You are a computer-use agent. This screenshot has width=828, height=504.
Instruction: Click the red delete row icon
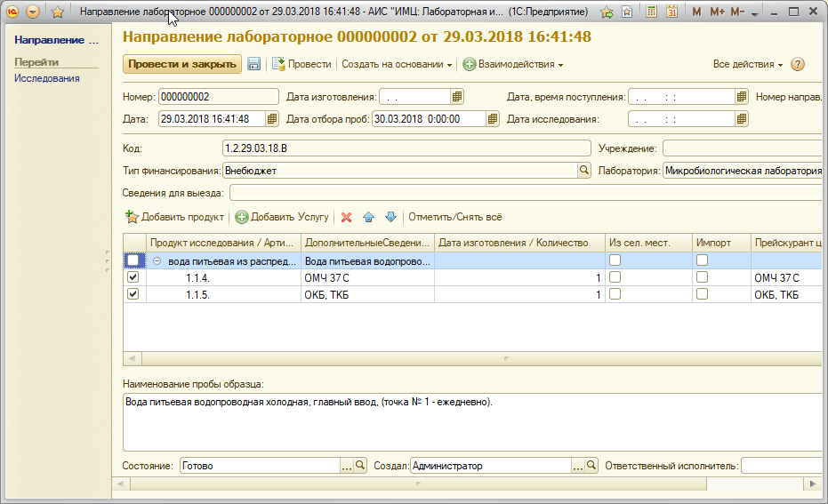coord(347,217)
